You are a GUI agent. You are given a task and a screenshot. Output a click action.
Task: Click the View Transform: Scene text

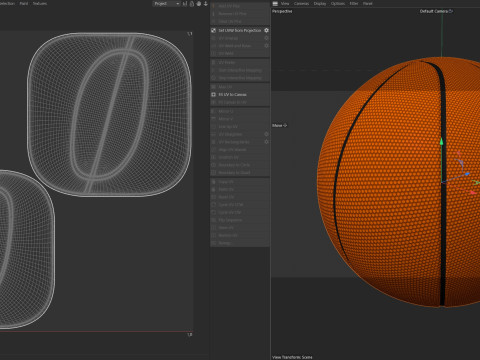pos(292,357)
